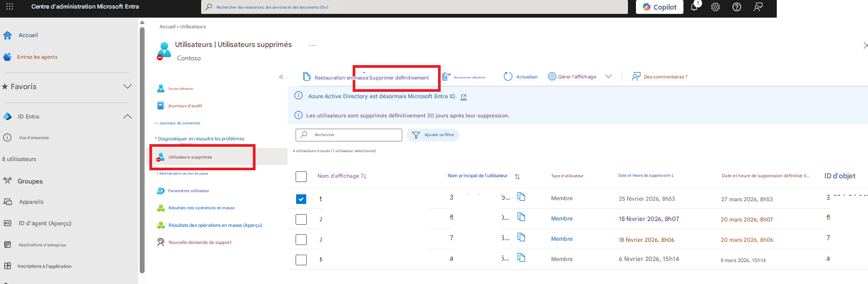868x284 pixels.
Task: Click the Accueil breadcrumb link
Action: point(167,27)
